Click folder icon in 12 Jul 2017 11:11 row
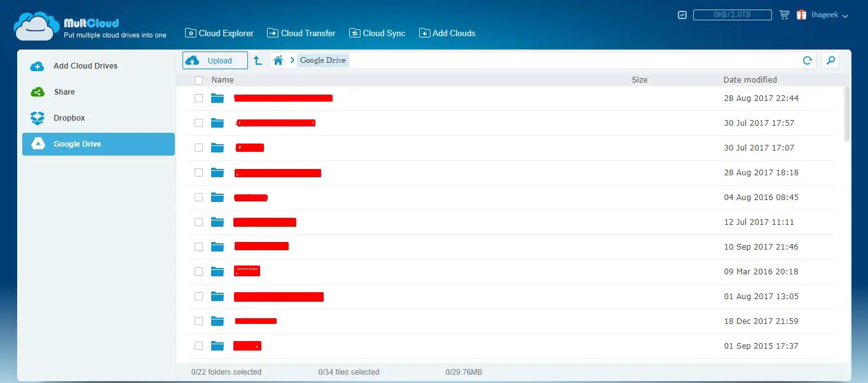This screenshot has height=383, width=868. pyautogui.click(x=217, y=222)
